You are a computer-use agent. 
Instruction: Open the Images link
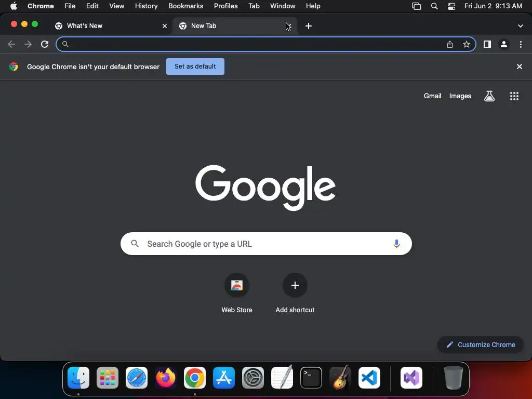[x=460, y=96]
